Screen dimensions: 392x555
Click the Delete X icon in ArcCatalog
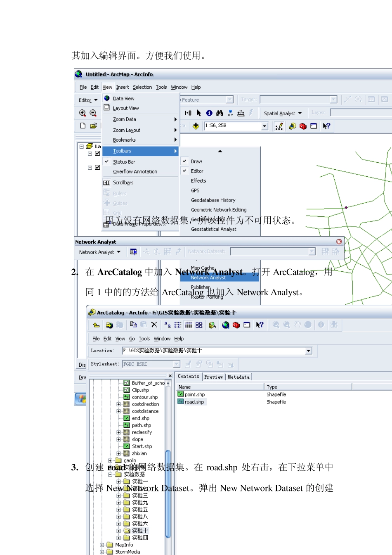click(x=154, y=325)
